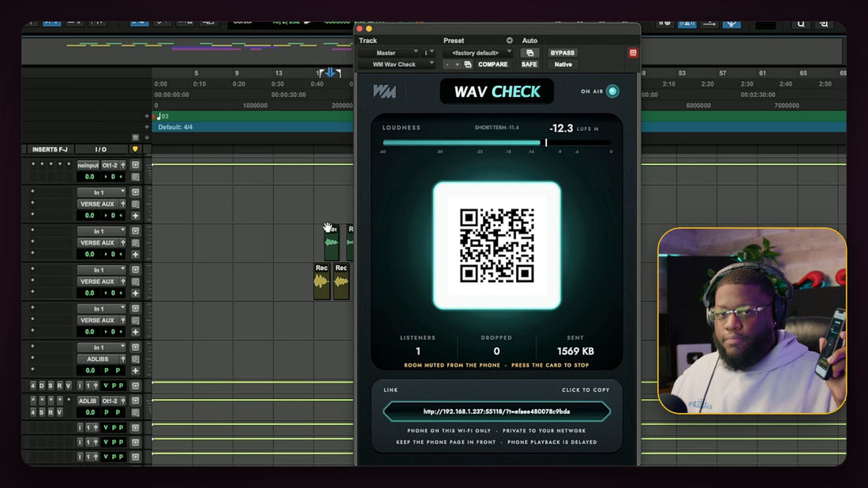868x488 pixels.
Task: Select the left yellow Rec audio clip
Action: pyautogui.click(x=322, y=281)
